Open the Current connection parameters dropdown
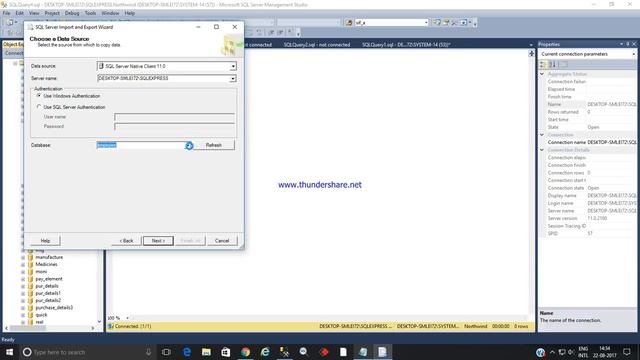 [633, 54]
